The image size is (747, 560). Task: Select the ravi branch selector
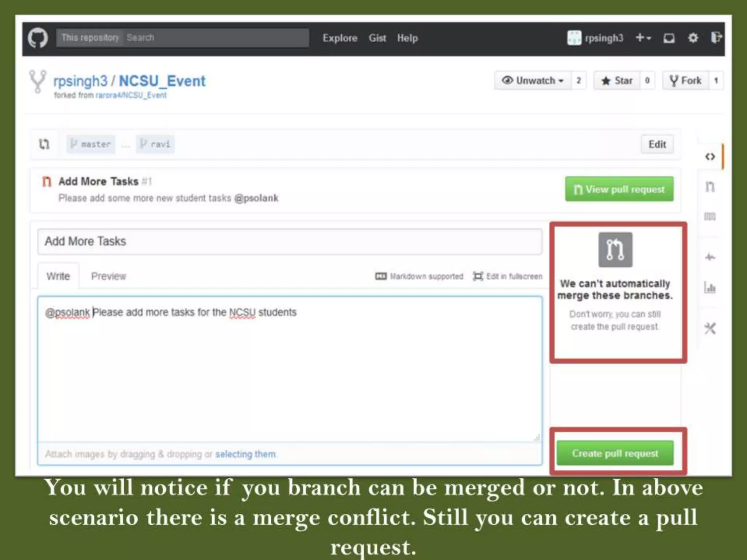pyautogui.click(x=155, y=144)
